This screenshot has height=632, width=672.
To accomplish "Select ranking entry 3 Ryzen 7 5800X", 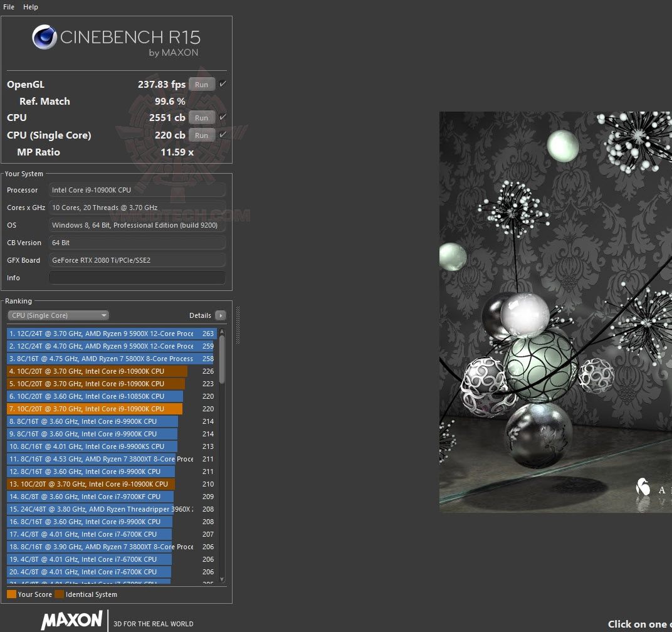I will tap(112, 359).
